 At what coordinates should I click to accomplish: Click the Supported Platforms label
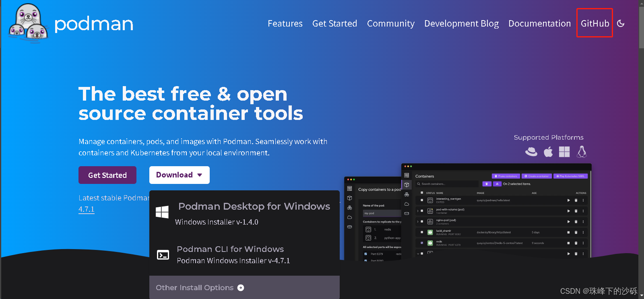tap(549, 137)
